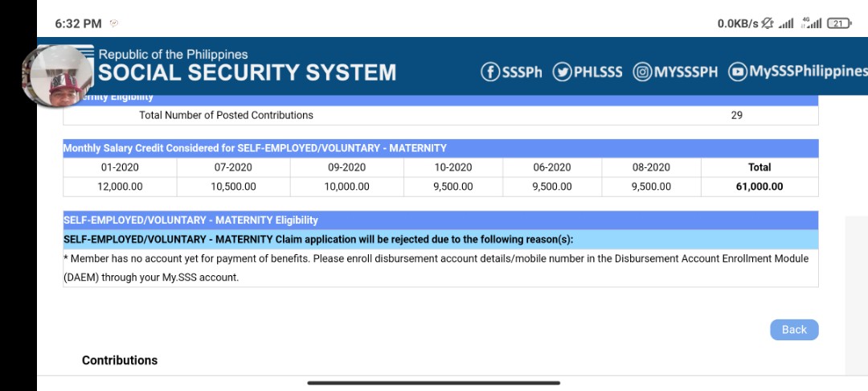The width and height of the screenshot is (868, 391).
Task: Tap the battery indicator in status bar
Action: pyautogui.click(x=838, y=23)
